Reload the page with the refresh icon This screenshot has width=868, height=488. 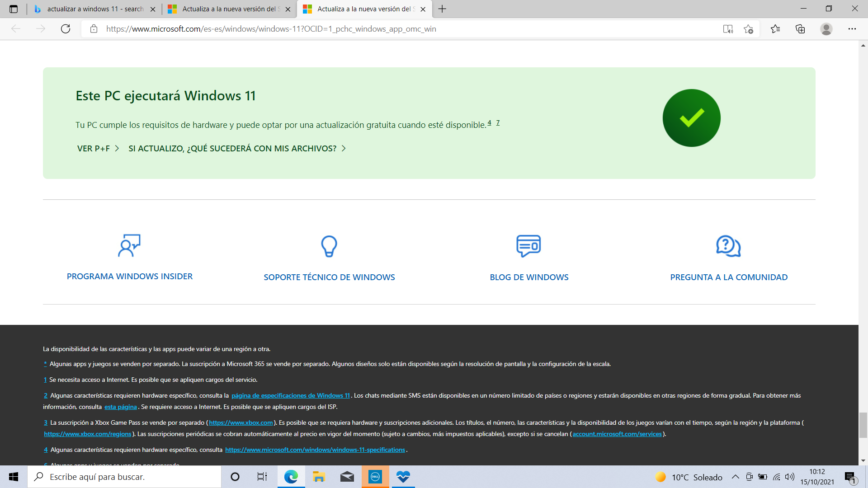click(66, 29)
